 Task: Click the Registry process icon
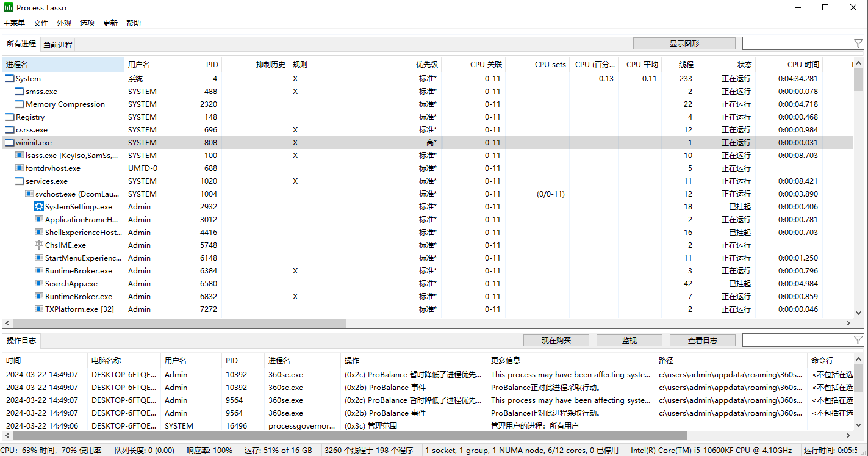pyautogui.click(x=10, y=117)
